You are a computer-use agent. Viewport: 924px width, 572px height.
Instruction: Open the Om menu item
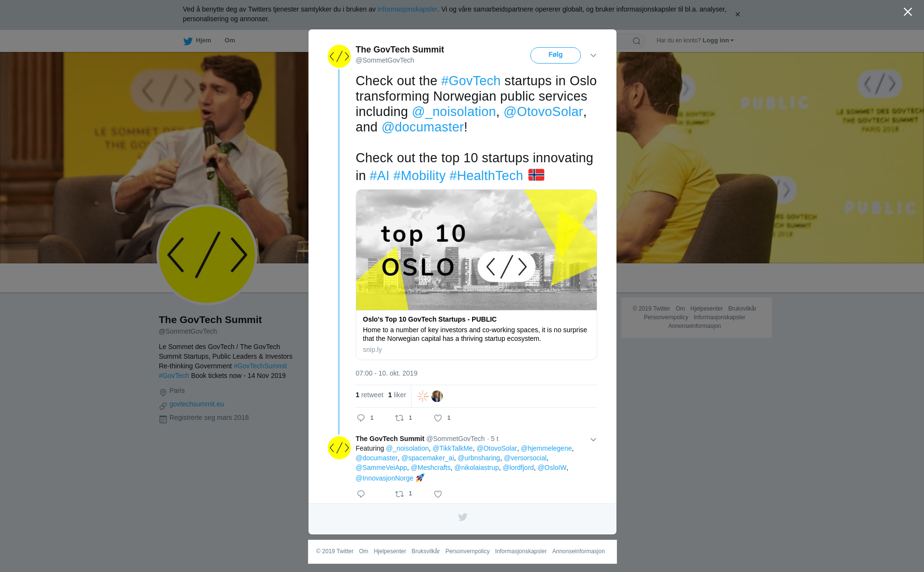pyautogui.click(x=230, y=40)
